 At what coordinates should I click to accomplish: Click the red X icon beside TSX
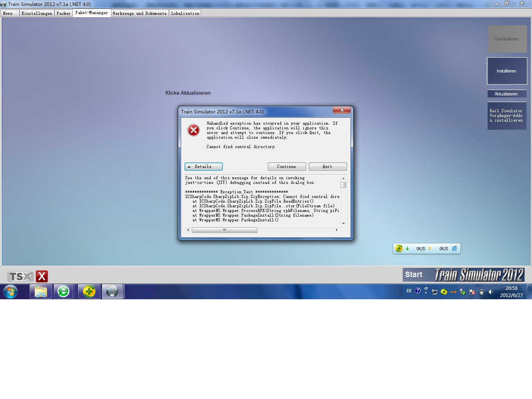(x=42, y=276)
